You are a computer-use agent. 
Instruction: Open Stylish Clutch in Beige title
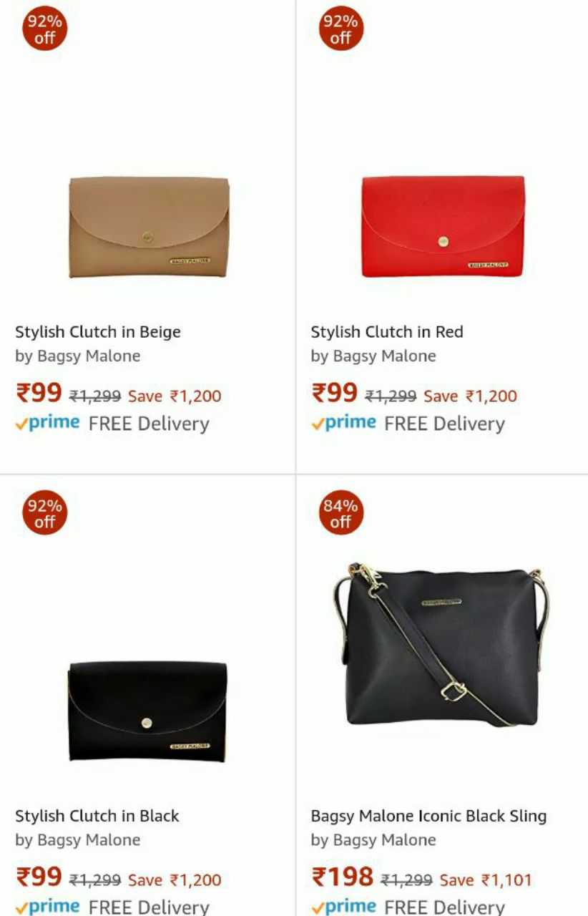98,332
